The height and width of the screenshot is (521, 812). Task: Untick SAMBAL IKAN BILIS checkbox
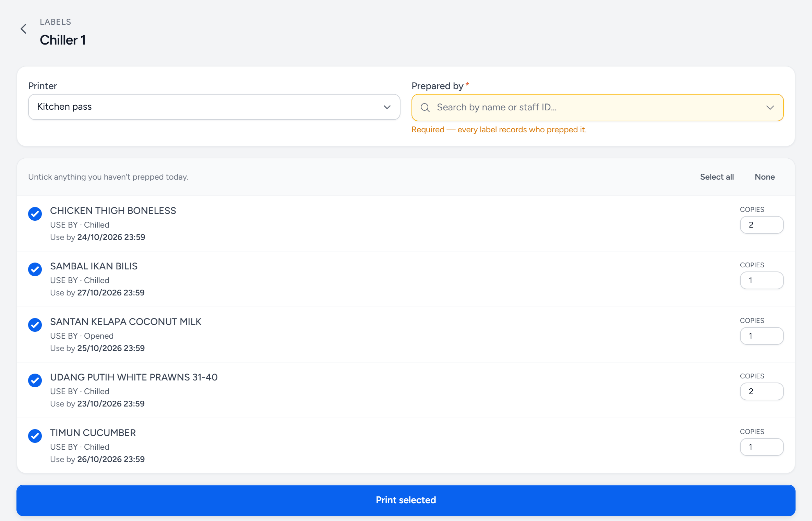(35, 269)
